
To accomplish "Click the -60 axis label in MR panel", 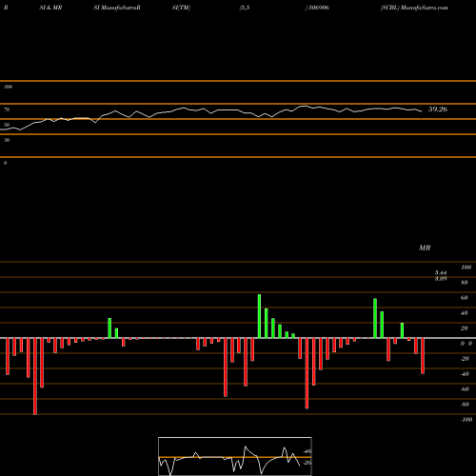I will (x=465, y=389).
